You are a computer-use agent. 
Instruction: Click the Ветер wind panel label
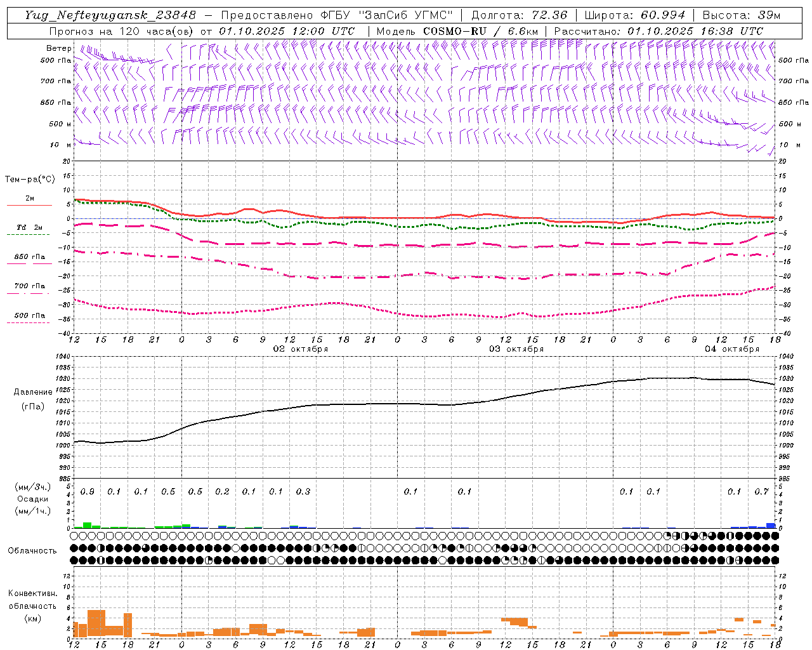click(x=59, y=48)
